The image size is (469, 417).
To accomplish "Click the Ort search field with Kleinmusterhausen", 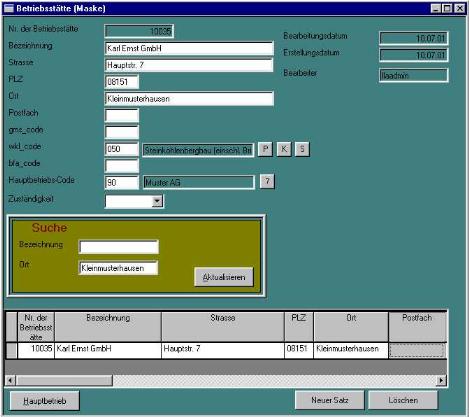I will coord(119,268).
